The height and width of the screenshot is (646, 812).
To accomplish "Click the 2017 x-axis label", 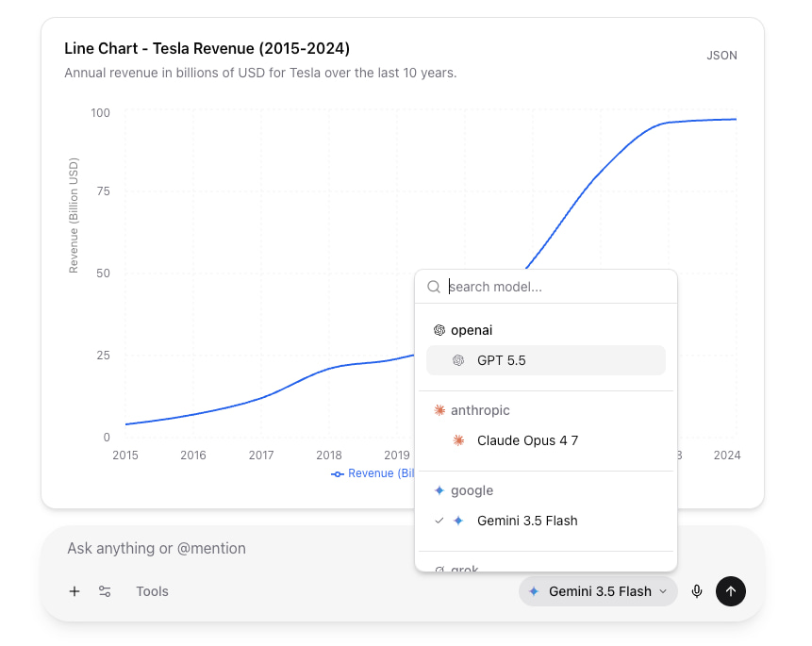I will click(x=261, y=455).
